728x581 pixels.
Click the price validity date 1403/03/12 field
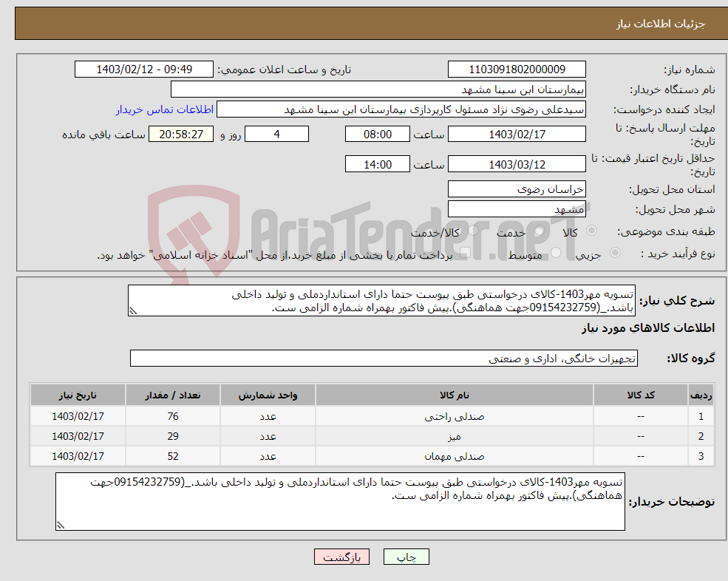(517, 164)
